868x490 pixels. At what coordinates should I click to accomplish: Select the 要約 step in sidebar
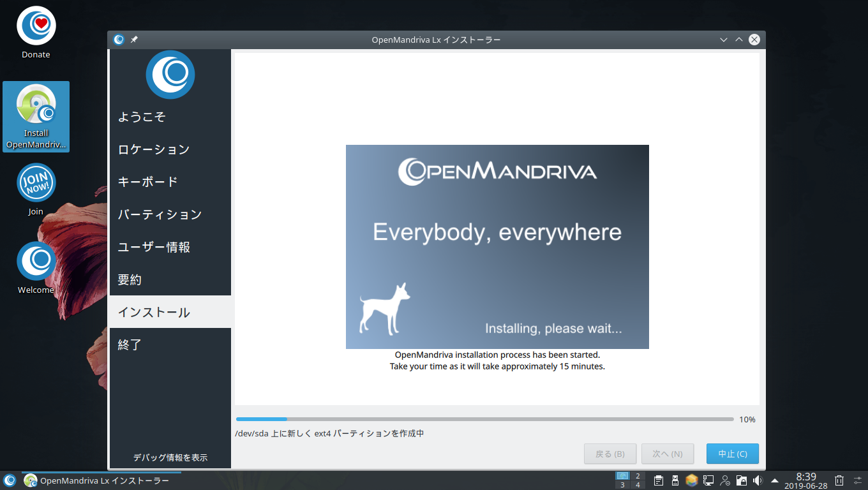(x=170, y=279)
